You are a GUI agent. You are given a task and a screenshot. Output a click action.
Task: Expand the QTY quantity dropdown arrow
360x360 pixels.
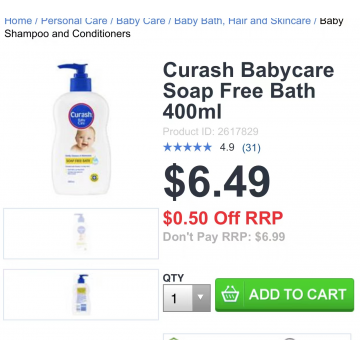[x=201, y=298]
